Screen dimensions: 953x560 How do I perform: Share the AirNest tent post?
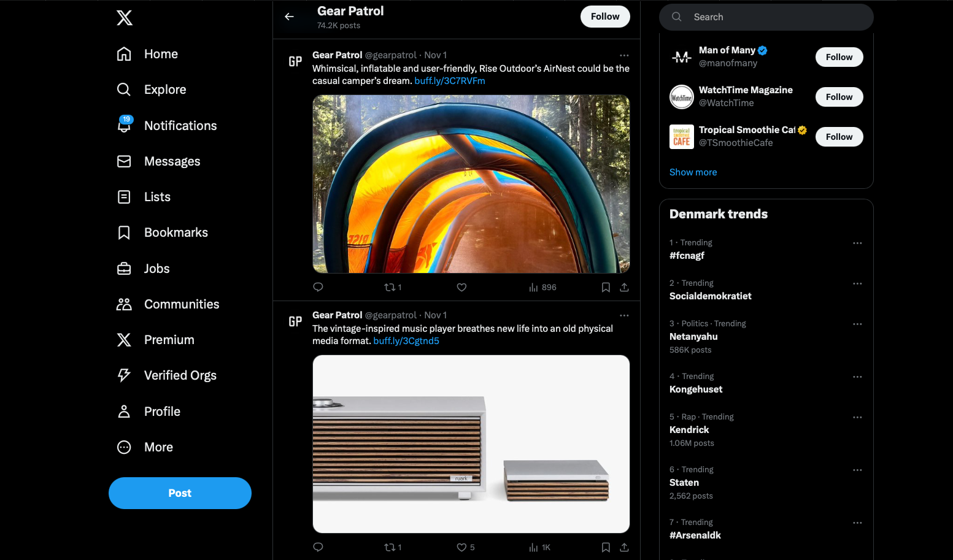coord(624,287)
